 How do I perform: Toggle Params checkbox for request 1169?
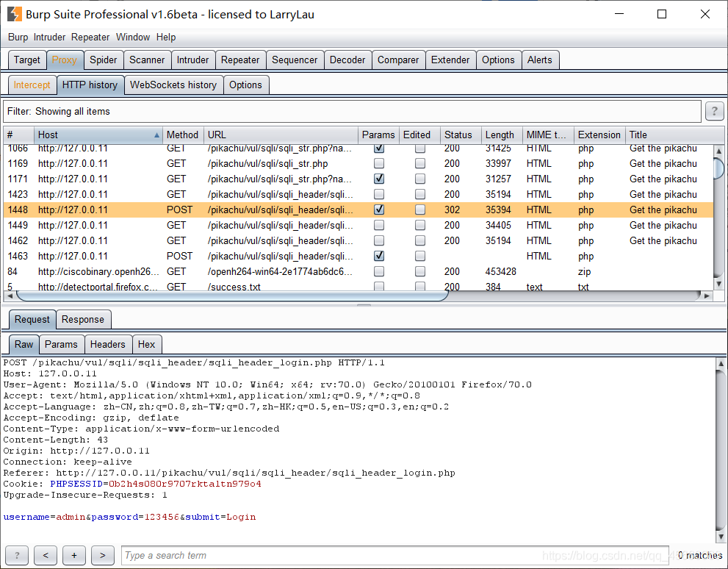[x=379, y=163]
